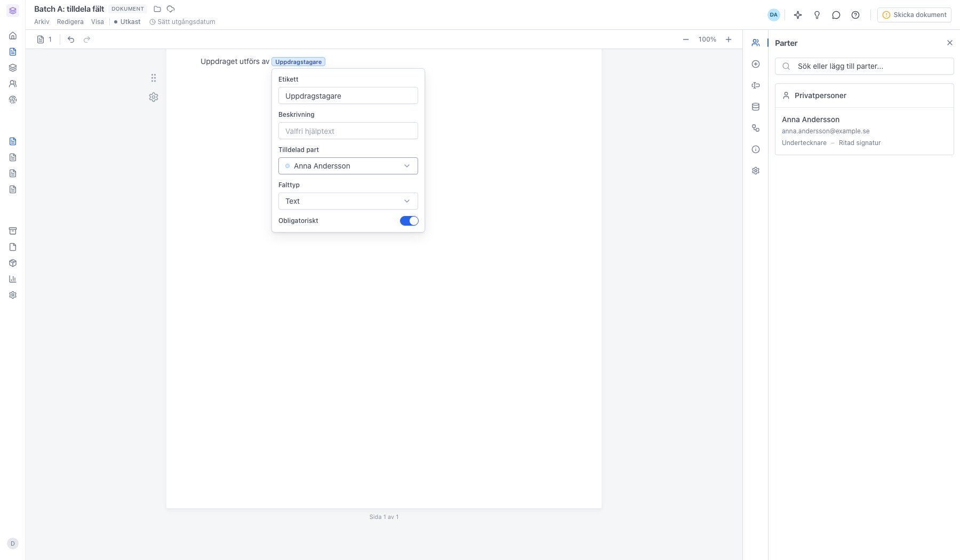Open the Tilldelad part dropdown

348,166
